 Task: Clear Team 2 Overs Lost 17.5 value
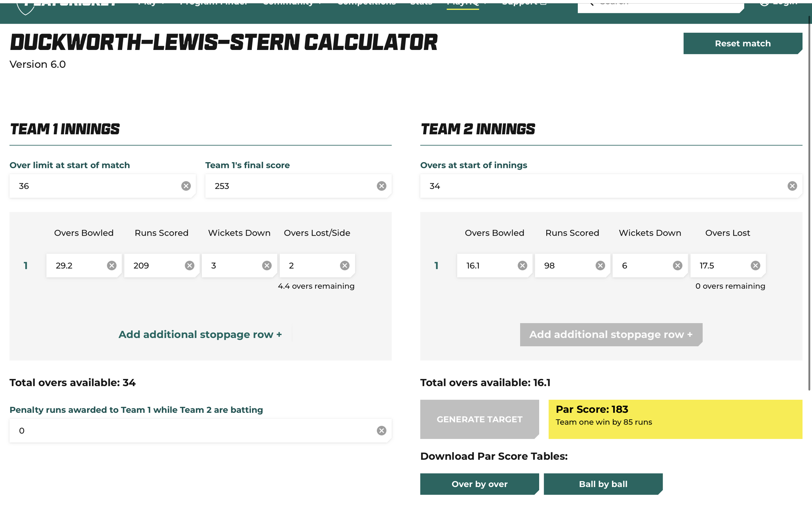(755, 265)
